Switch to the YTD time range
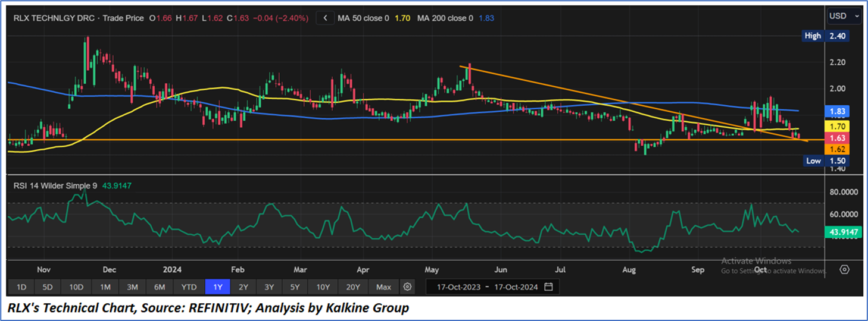 point(189,287)
